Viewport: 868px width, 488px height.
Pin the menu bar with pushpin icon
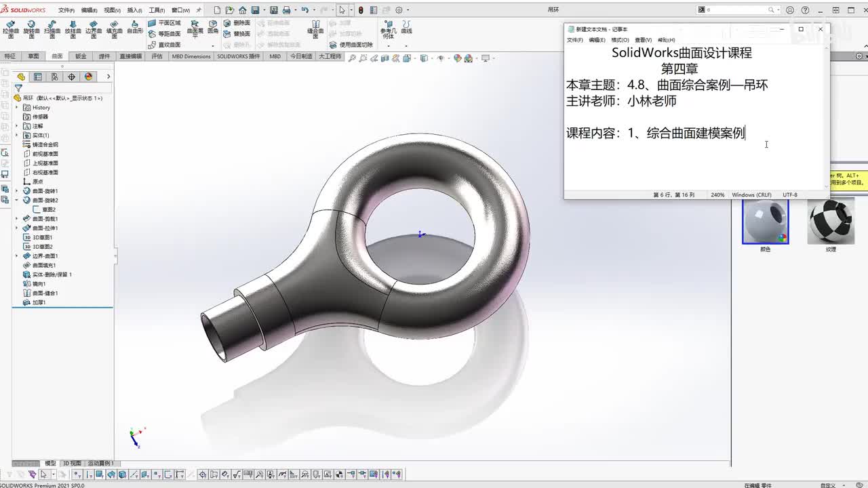pyautogui.click(x=199, y=10)
